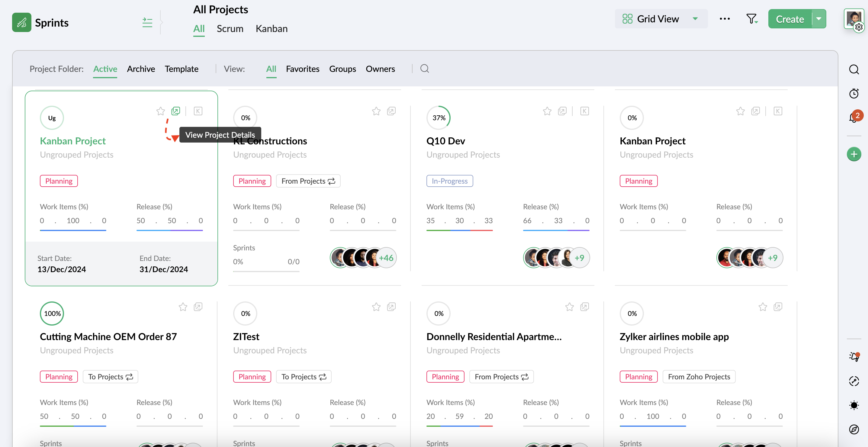Open the three-dot more options menu
The height and width of the screenshot is (447, 868).
coord(725,19)
